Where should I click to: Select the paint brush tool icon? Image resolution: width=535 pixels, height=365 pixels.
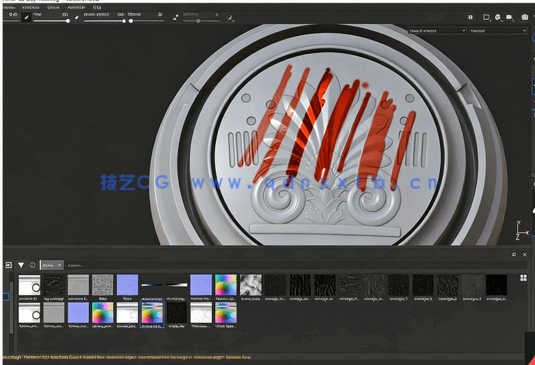pos(26,17)
